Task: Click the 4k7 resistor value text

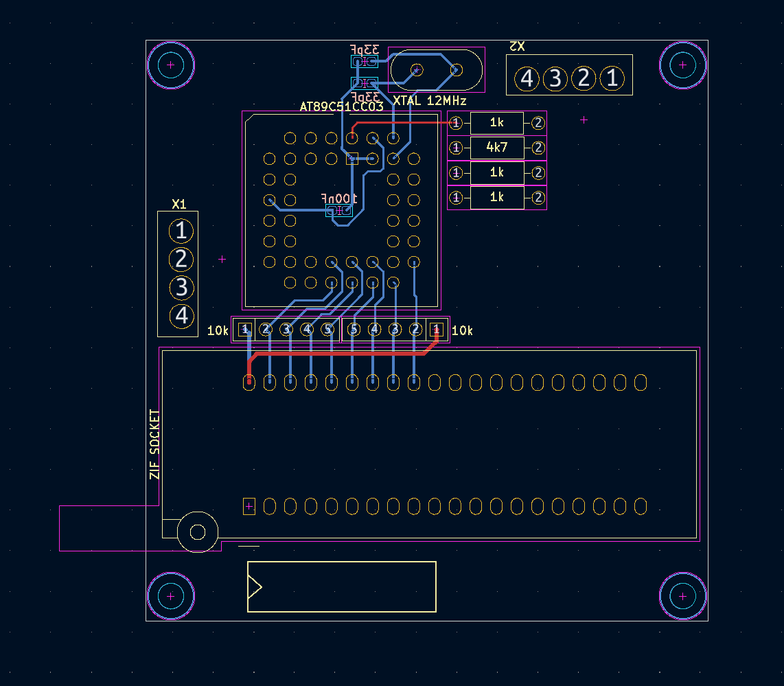Action: pos(496,148)
